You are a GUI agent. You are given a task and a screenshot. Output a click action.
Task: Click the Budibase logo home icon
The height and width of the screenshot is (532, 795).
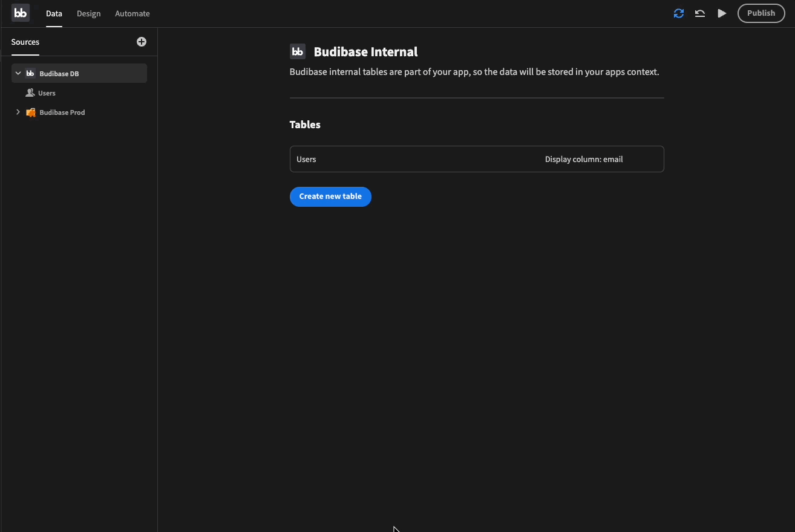(x=21, y=13)
